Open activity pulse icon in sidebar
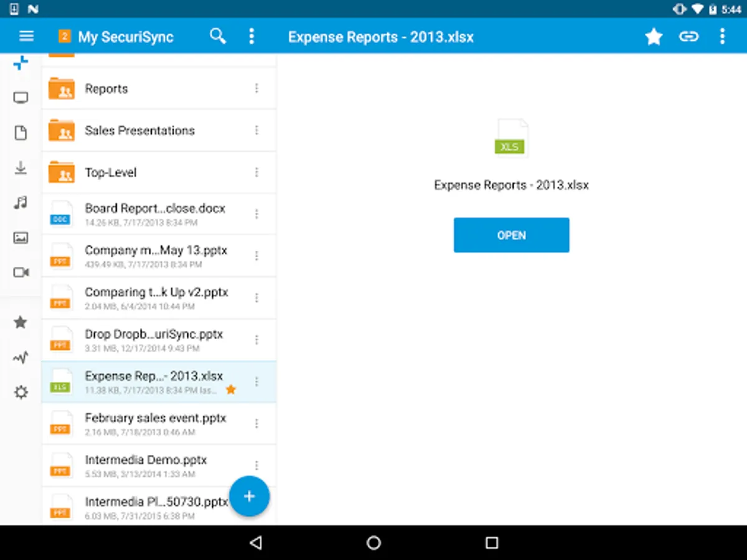747x560 pixels. 21,358
